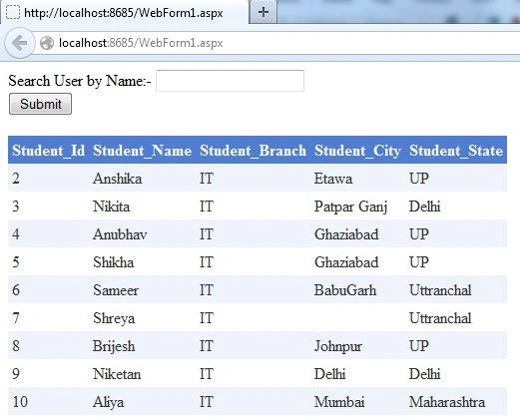Click the Student_State column header
This screenshot has width=520, height=420.
[456, 151]
